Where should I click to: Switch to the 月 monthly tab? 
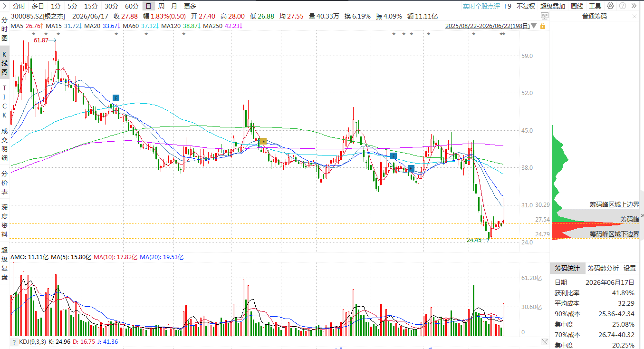coord(174,6)
